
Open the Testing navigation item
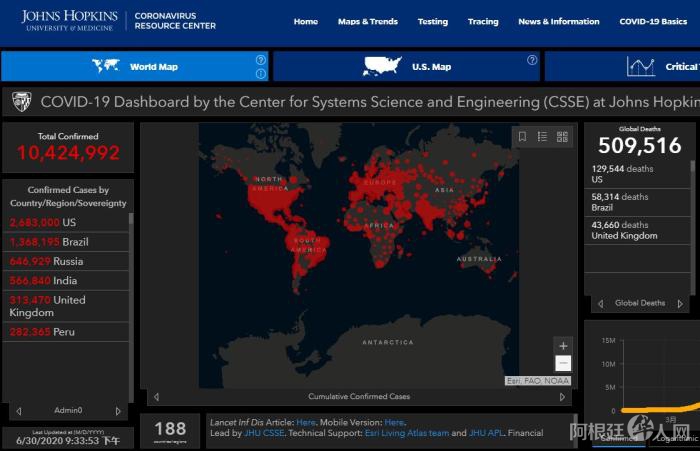click(x=432, y=21)
